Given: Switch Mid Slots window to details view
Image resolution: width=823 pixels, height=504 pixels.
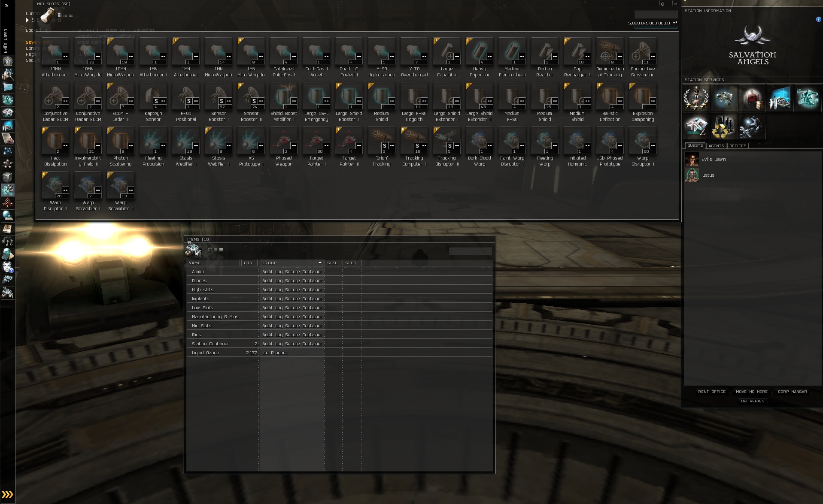Looking at the screenshot, I should coord(65,15).
